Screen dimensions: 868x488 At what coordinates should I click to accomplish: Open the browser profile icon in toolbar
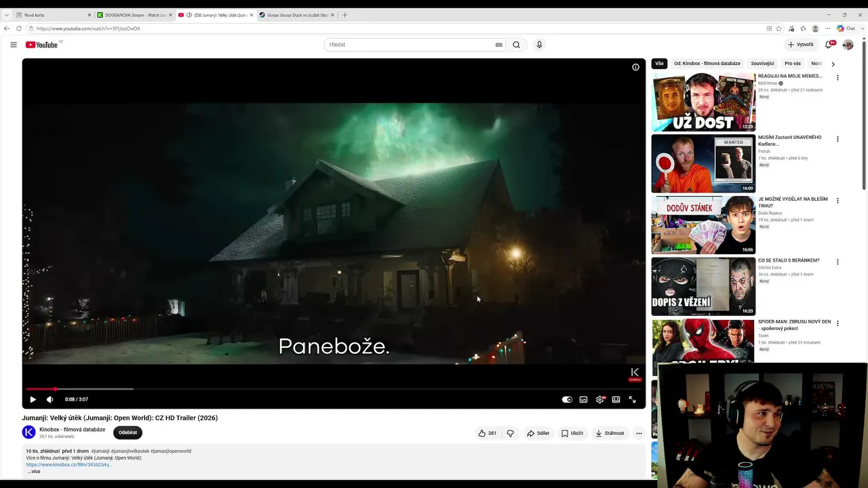(x=815, y=28)
